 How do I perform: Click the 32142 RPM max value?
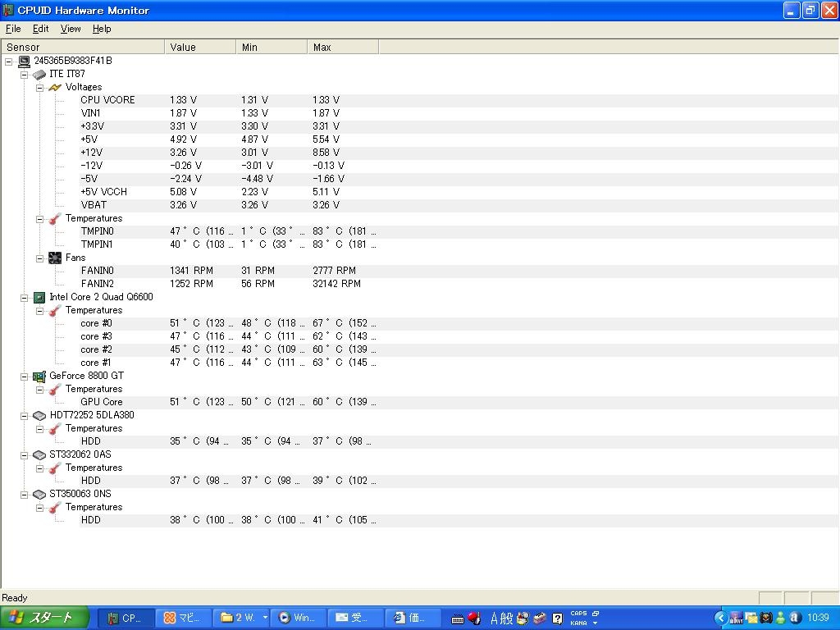point(336,284)
